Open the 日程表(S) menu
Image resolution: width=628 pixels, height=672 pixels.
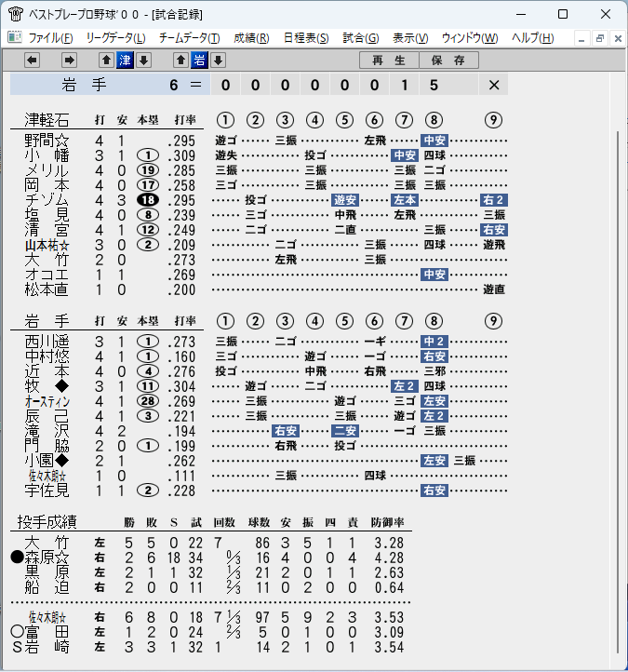(x=306, y=38)
